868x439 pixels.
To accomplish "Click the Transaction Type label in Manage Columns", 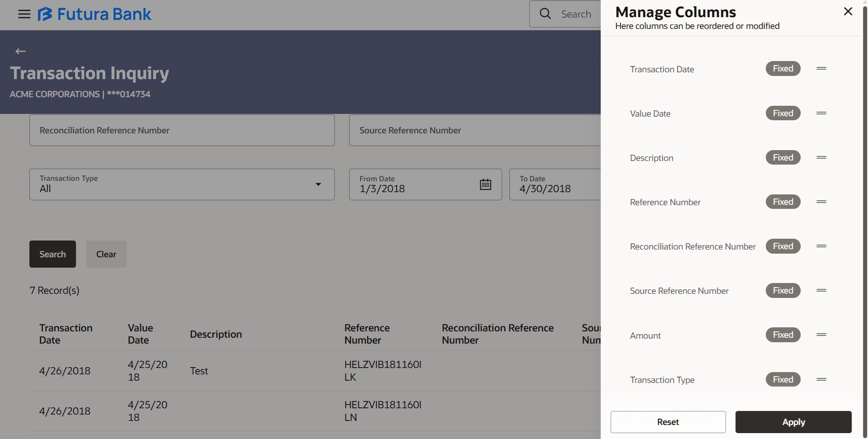I will (x=662, y=380).
